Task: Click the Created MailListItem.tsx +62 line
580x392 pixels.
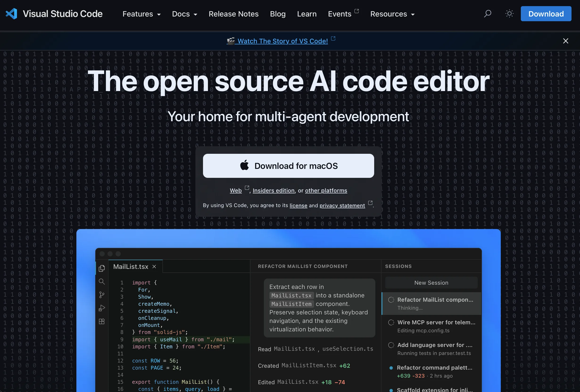Action: 304,366
